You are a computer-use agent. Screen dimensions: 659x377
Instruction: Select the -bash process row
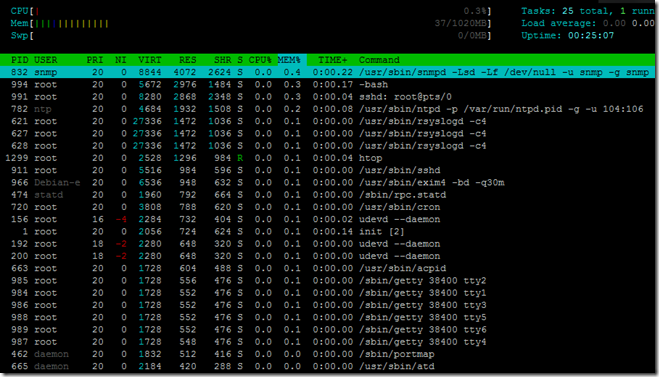pyautogui.click(x=327, y=84)
